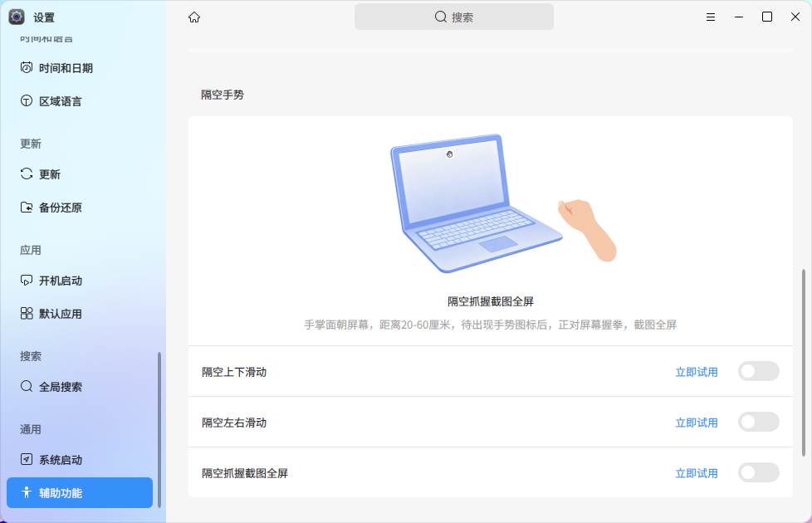The image size is (812, 523).
Task: Click the accessibility icon beside 辅助功能
Action: pyautogui.click(x=27, y=493)
